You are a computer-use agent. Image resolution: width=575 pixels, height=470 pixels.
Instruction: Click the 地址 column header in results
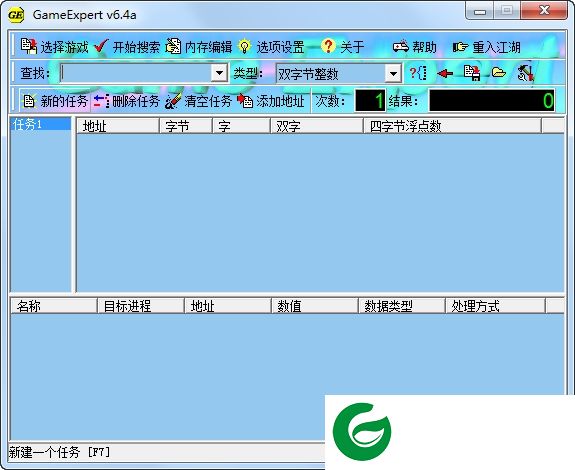click(118, 126)
